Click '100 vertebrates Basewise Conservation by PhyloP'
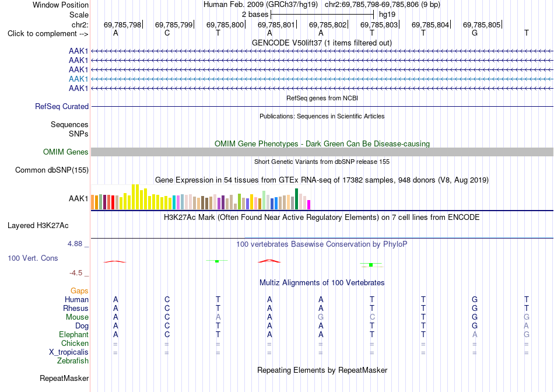Image resolution: width=554 pixels, height=392 pixels. tap(322, 244)
